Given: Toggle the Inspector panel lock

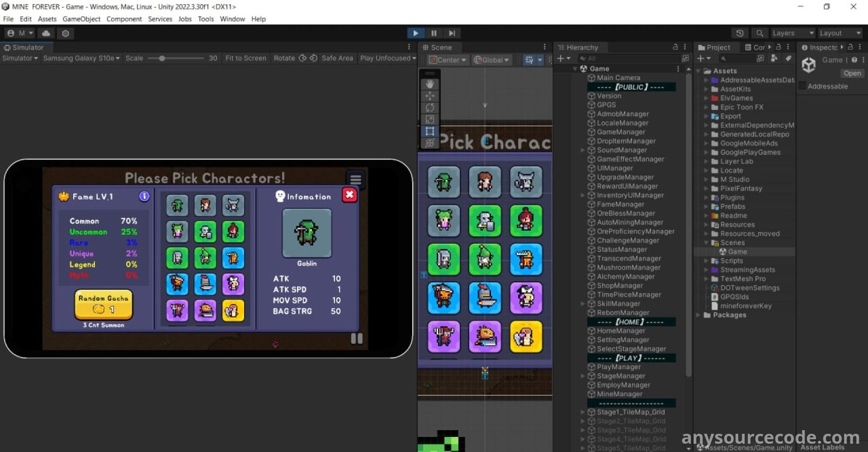Looking at the screenshot, I should tap(850, 47).
